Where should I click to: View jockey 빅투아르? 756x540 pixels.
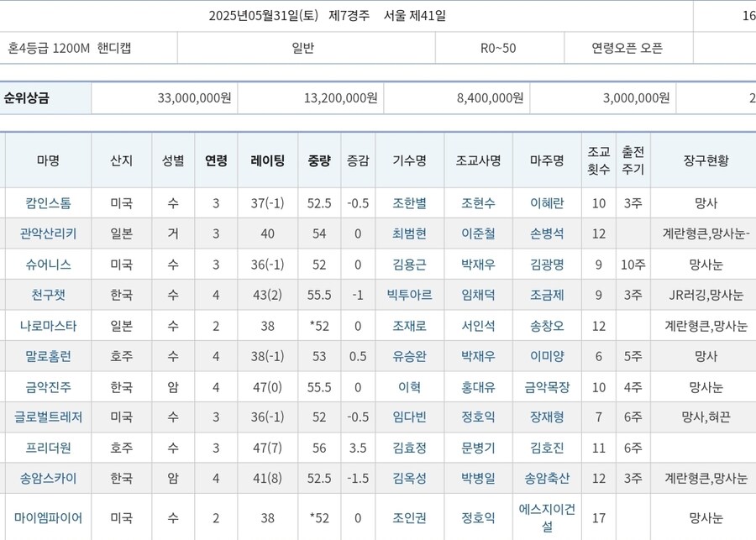(409, 295)
